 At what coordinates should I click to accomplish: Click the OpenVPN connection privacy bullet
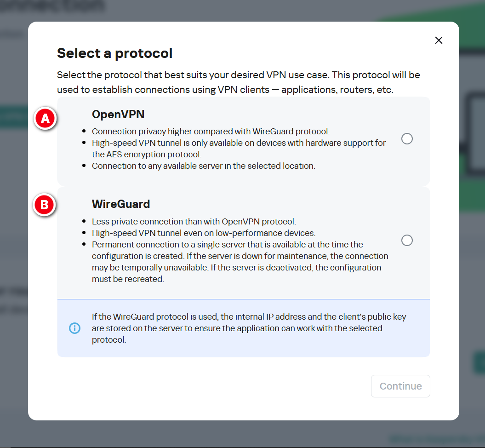click(211, 131)
